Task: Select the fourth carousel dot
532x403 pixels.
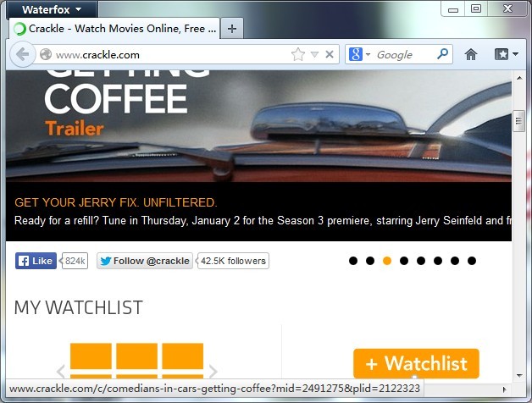Action: coord(404,261)
